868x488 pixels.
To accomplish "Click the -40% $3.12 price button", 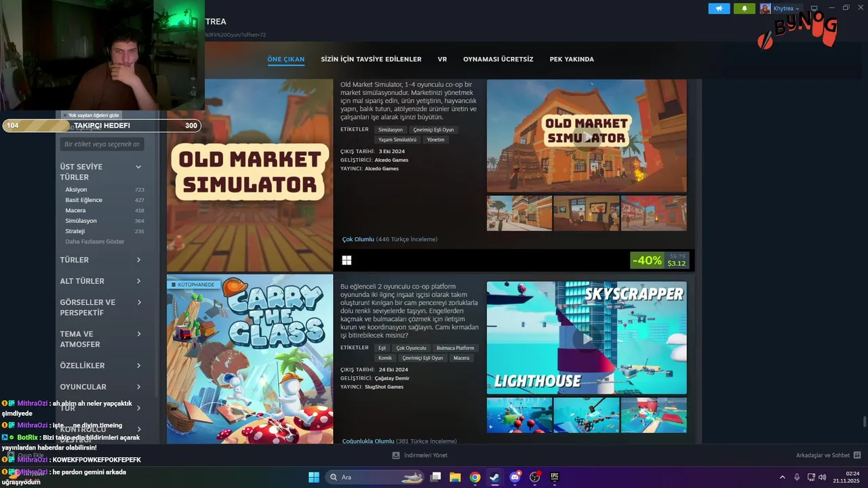I will click(x=660, y=260).
